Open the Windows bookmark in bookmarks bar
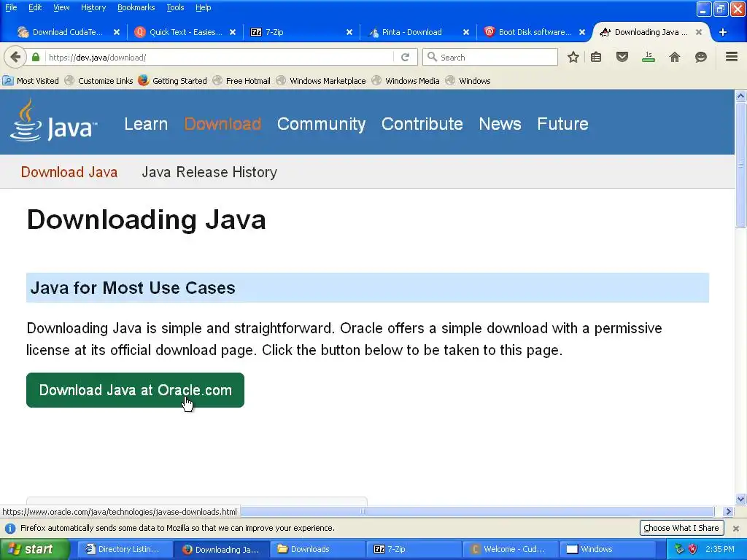This screenshot has height=560, width=747. 468,81
